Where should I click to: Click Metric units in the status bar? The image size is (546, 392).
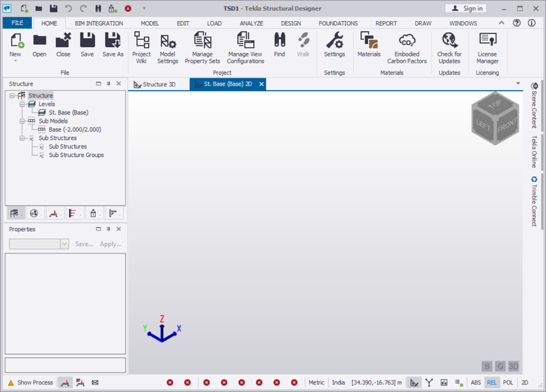click(x=316, y=382)
